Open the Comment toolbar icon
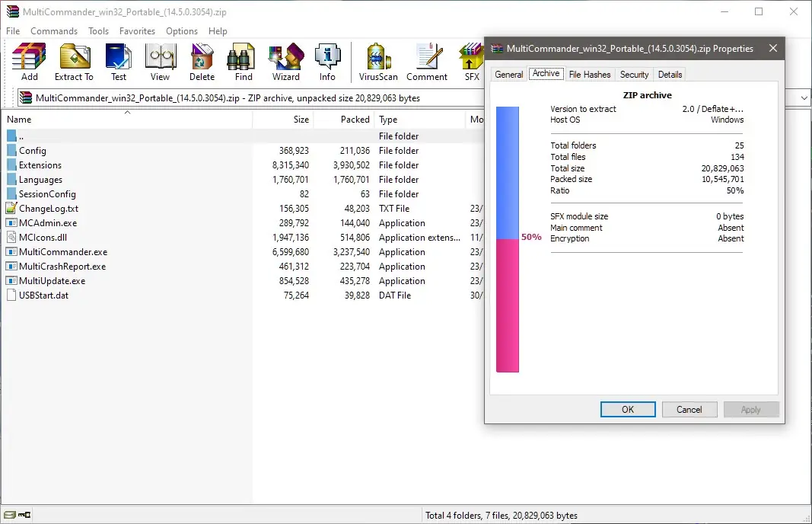 (x=427, y=57)
